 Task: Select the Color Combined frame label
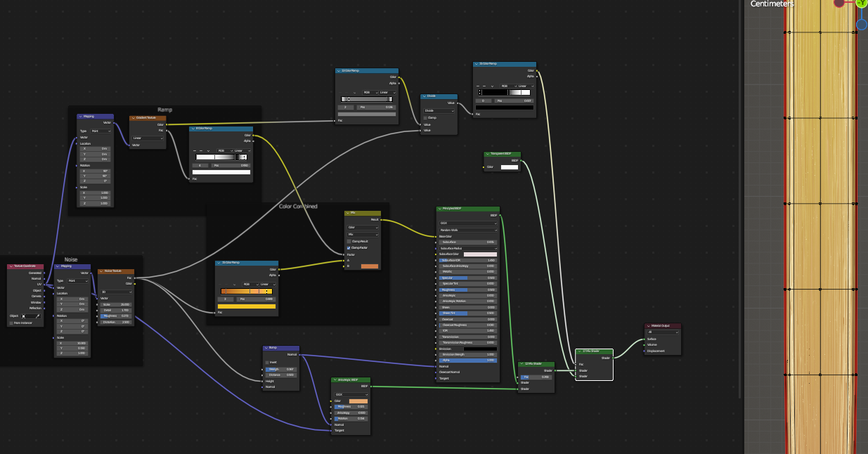click(x=298, y=206)
